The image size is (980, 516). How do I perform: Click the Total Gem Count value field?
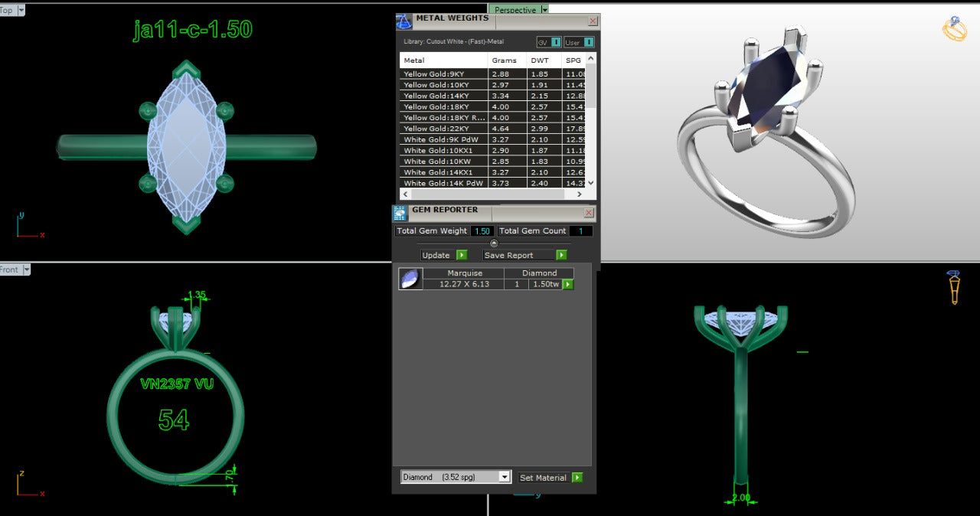580,230
